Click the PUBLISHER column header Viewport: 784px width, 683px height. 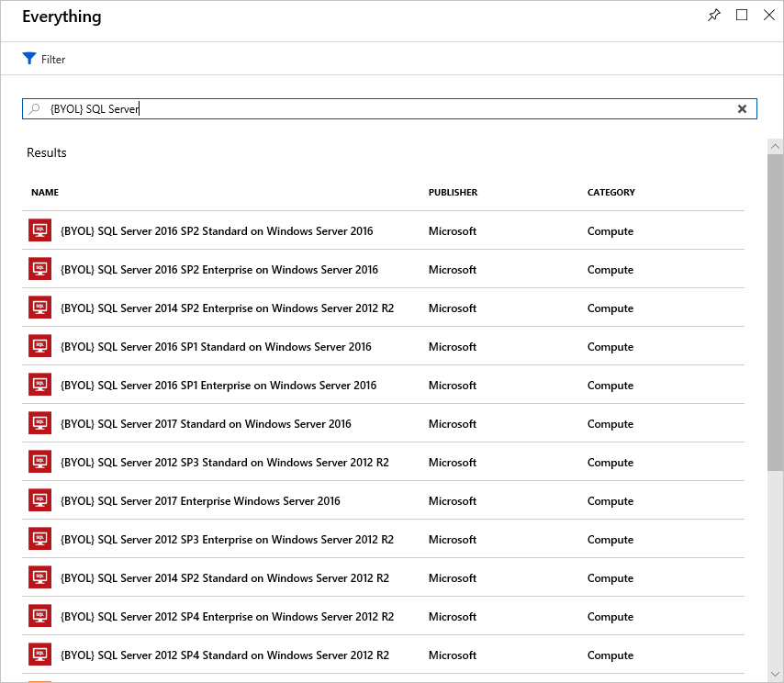(453, 193)
